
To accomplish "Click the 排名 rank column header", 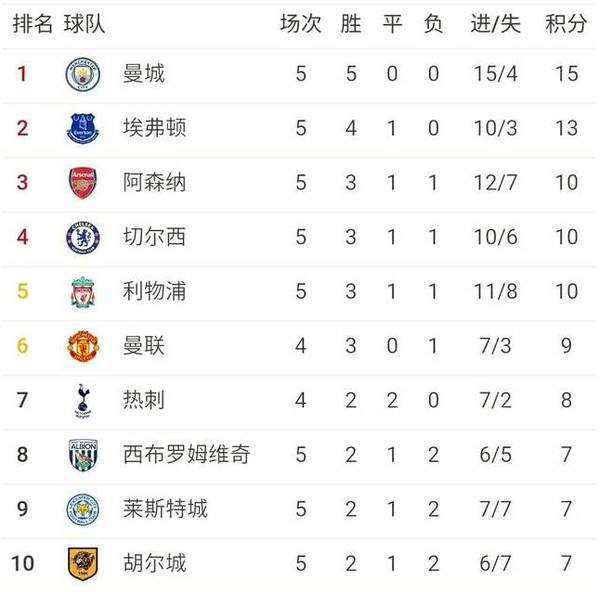I will (32, 24).
